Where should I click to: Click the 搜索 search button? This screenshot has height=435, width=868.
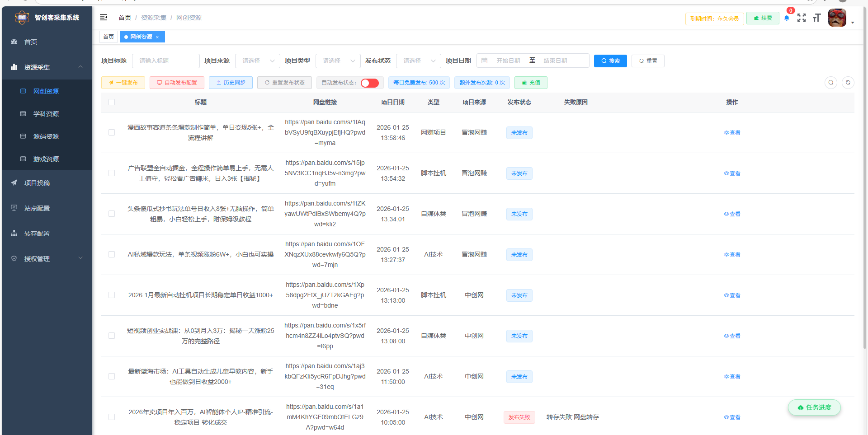click(610, 61)
